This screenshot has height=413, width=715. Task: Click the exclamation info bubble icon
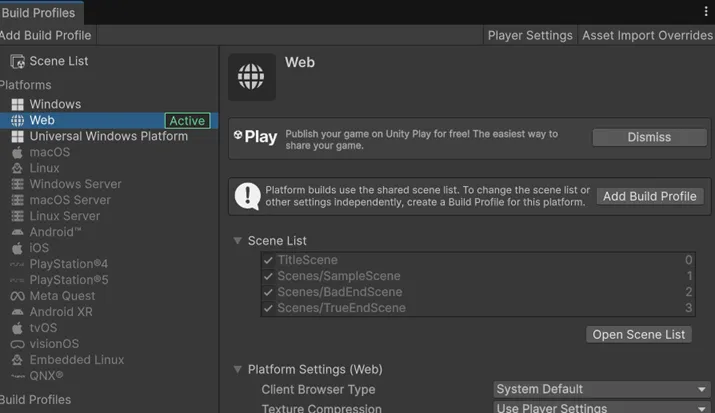point(247,196)
